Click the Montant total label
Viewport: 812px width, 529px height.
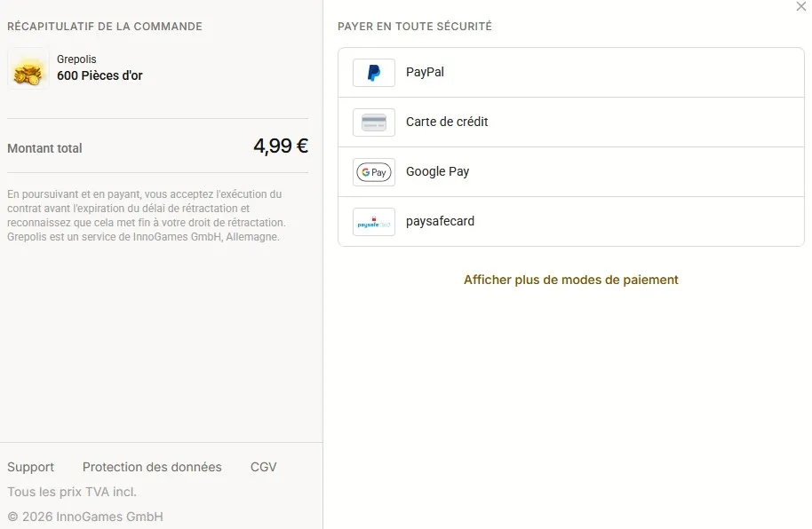pyautogui.click(x=44, y=148)
